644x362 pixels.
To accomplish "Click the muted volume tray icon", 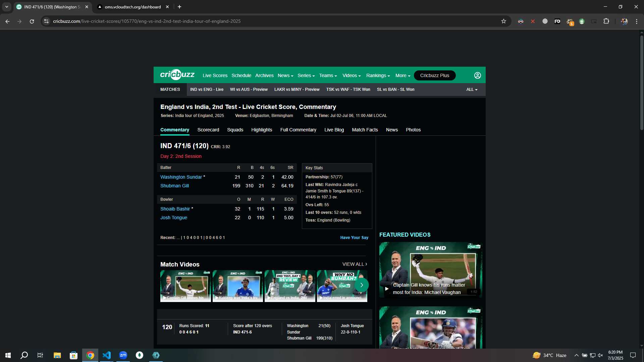I will point(600,355).
